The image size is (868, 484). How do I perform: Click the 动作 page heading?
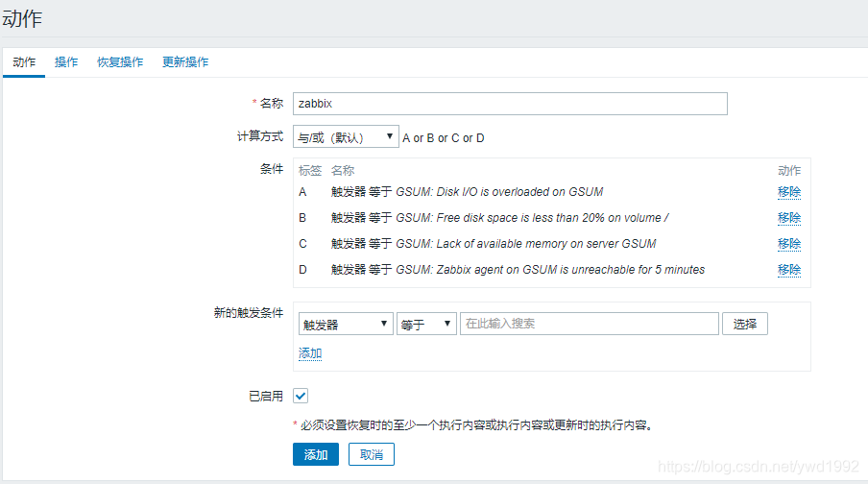click(22, 19)
